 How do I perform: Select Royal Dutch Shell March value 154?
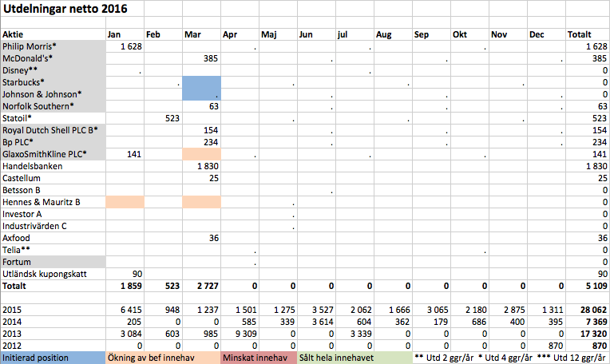pyautogui.click(x=201, y=130)
